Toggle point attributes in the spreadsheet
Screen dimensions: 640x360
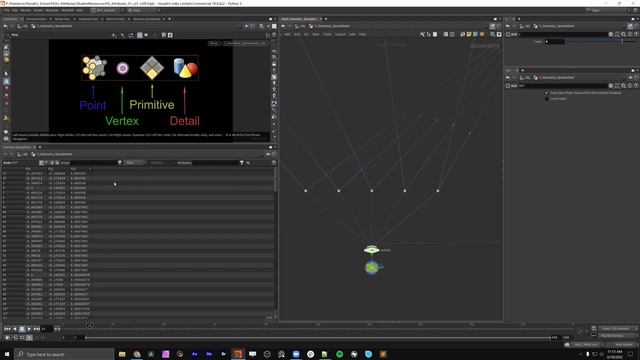point(41,163)
